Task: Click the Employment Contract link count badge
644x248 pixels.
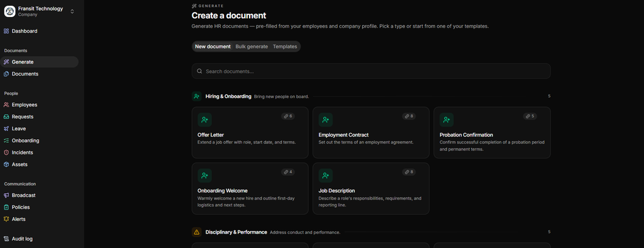Action: [409, 116]
